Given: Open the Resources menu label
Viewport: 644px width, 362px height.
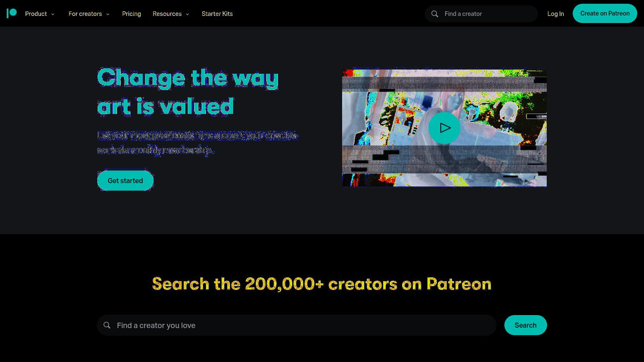Looking at the screenshot, I should click(167, 14).
